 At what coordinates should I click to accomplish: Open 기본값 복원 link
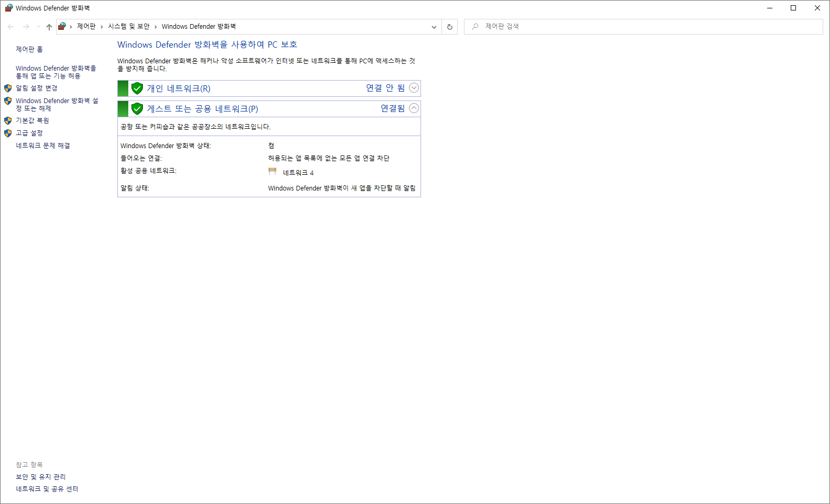click(x=32, y=120)
